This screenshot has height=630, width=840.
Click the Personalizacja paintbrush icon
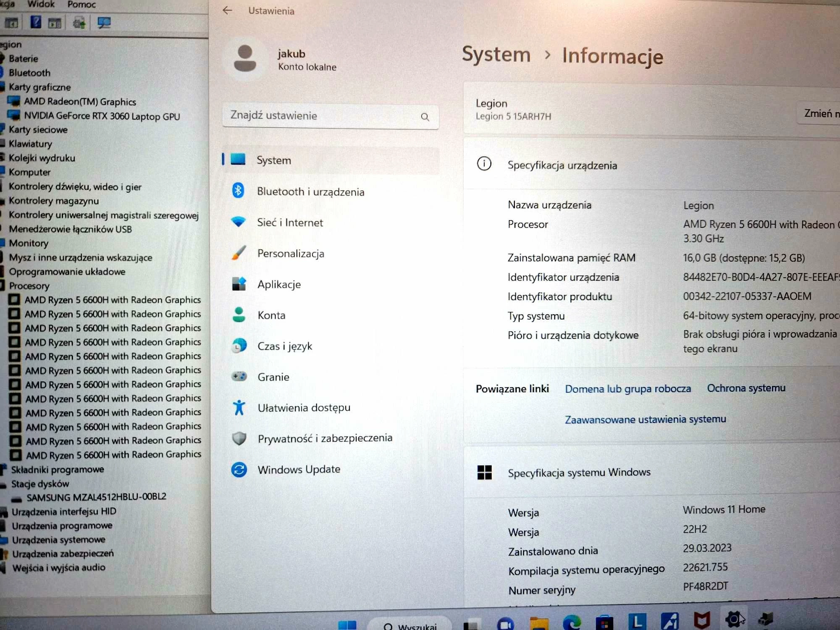(239, 253)
